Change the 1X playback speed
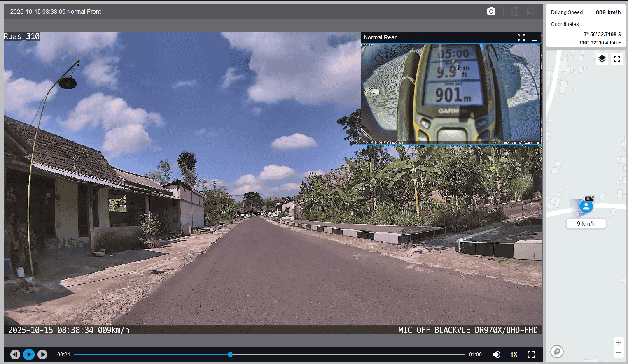The image size is (628, 364). coord(514,354)
